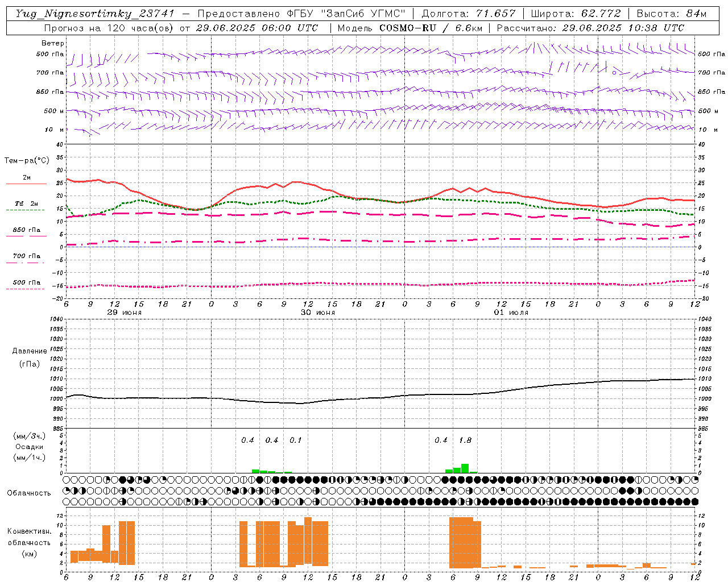Select the 30 июня date label
This screenshot has width=728, height=582.
[x=318, y=313]
